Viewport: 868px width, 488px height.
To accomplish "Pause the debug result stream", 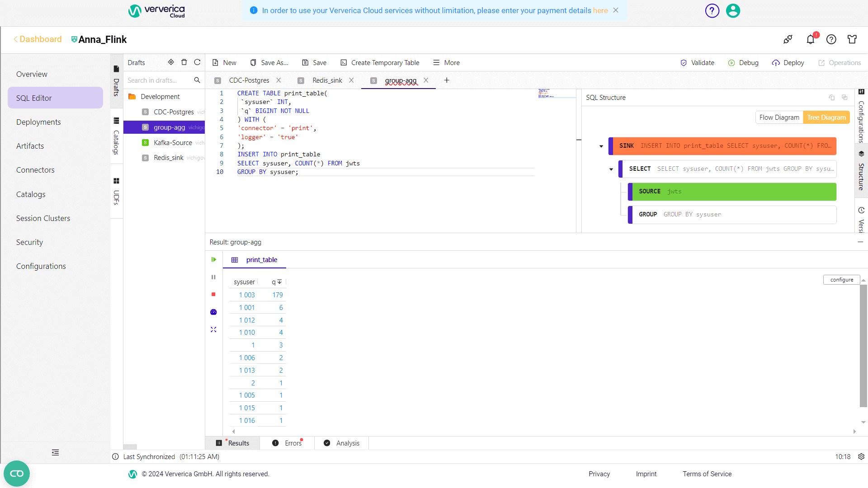I will click(213, 277).
